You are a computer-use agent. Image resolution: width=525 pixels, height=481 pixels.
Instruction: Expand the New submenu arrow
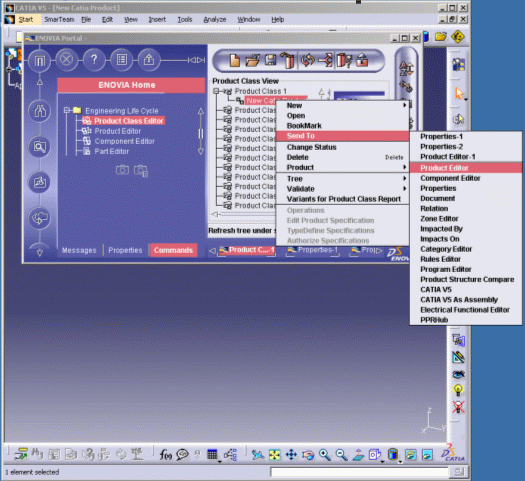click(x=404, y=105)
